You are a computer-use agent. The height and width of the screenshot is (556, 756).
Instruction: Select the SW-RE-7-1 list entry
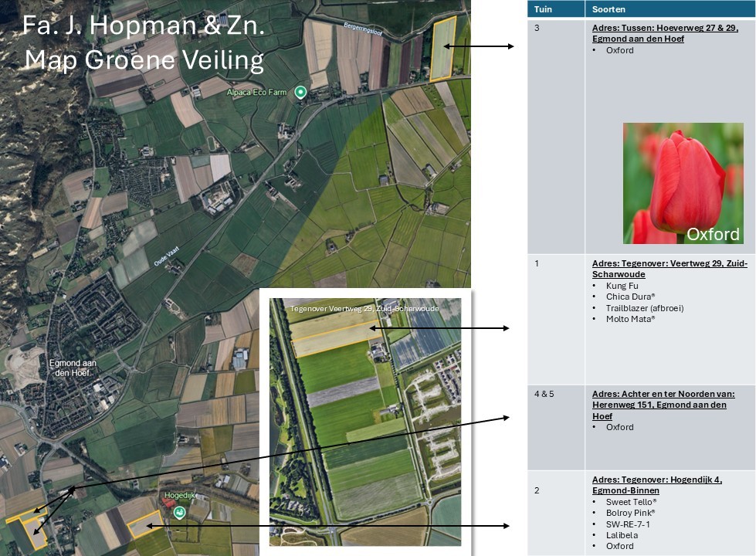(628, 524)
